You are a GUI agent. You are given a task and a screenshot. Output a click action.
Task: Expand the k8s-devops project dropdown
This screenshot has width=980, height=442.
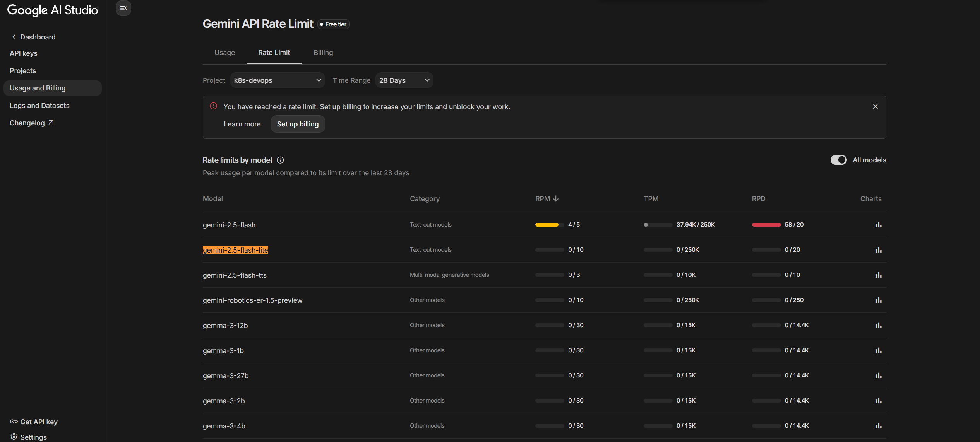click(x=277, y=80)
